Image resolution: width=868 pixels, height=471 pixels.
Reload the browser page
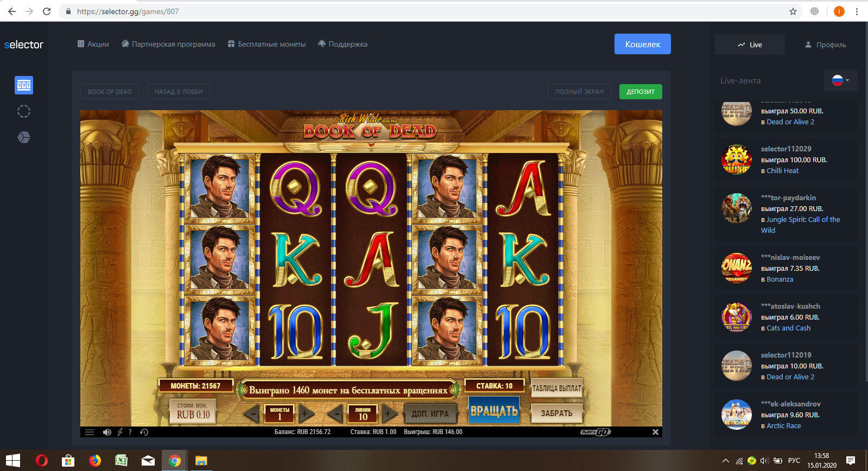47,11
